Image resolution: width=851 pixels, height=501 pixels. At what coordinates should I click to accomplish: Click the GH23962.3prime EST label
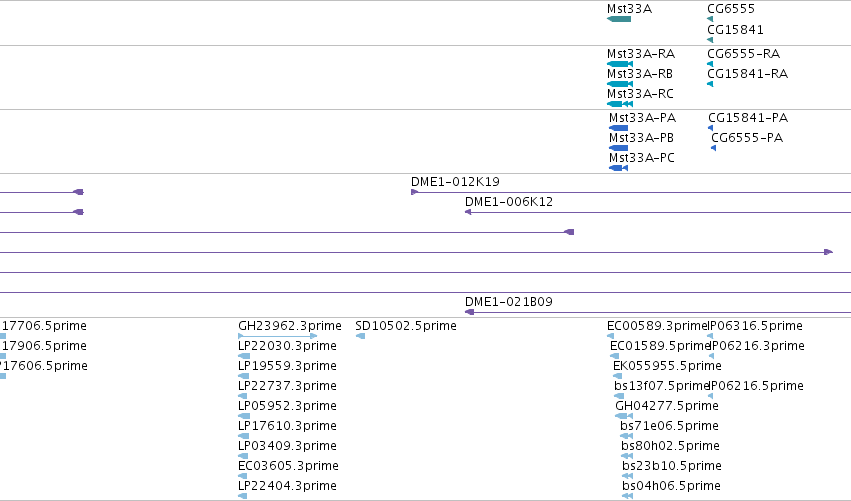pyautogui.click(x=290, y=326)
